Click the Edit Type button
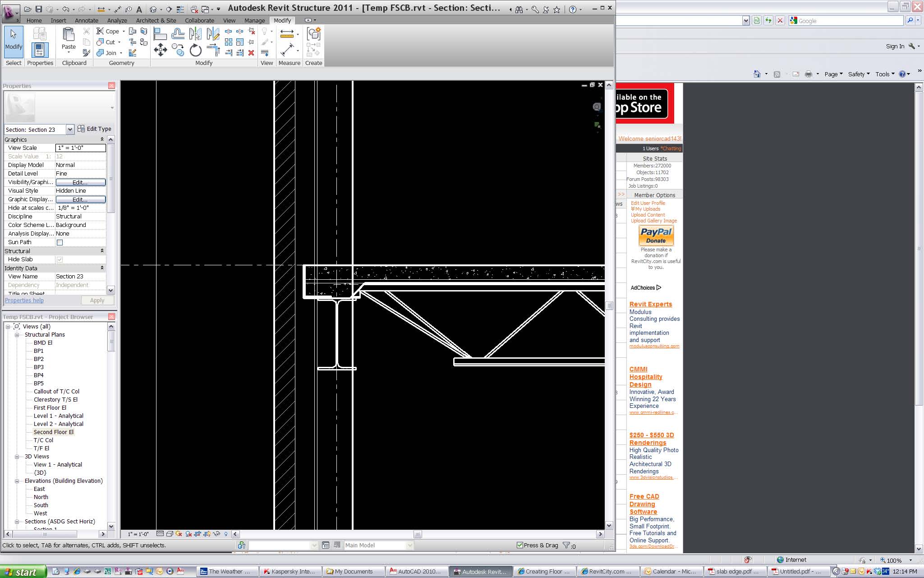Viewport: 924px width, 578px height. (x=94, y=129)
